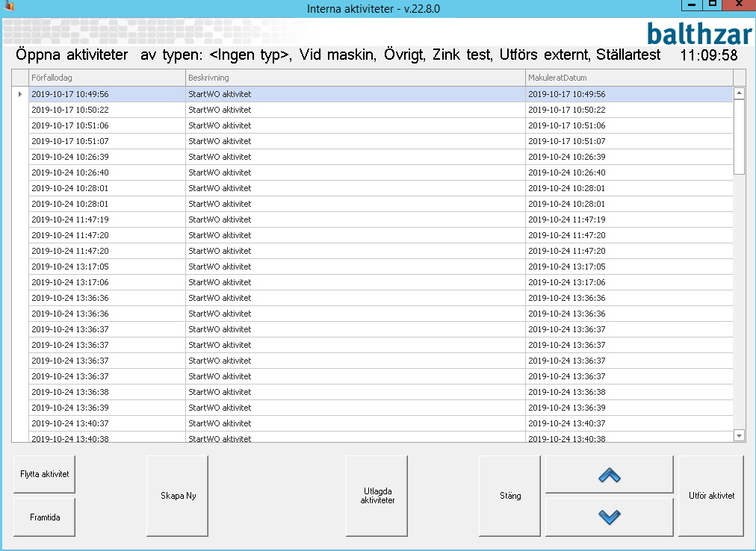Screen dimensions: 756x551
Task: Click StartWO aktivitet in row 2019-10-24 13:17:06
Action: 356,282
